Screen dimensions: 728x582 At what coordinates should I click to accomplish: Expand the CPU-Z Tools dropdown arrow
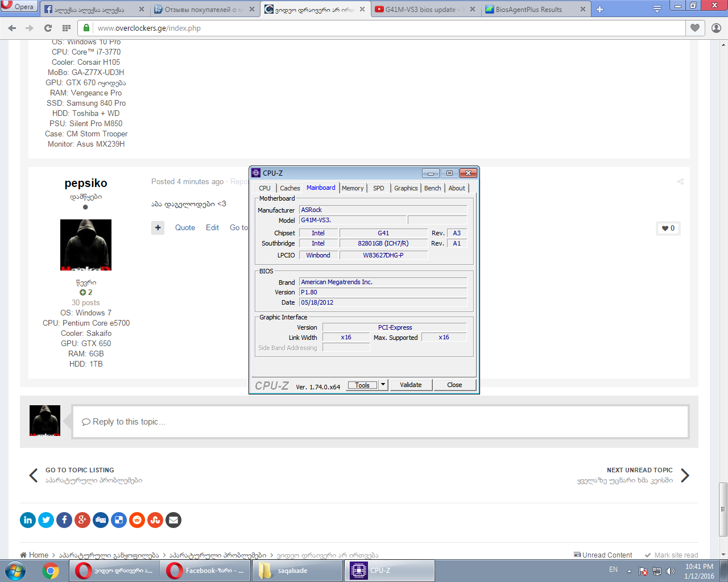pos(383,385)
